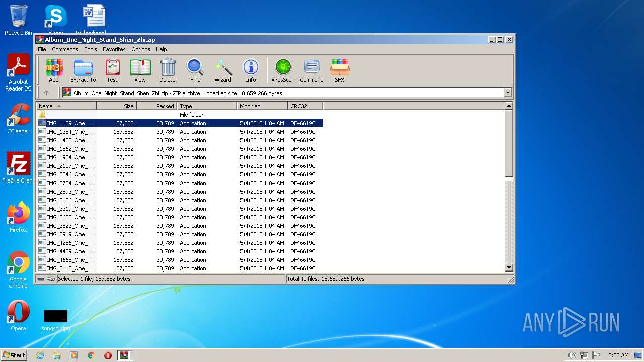
Task: Select the file IMG_2754_One_...
Action: (x=180, y=183)
